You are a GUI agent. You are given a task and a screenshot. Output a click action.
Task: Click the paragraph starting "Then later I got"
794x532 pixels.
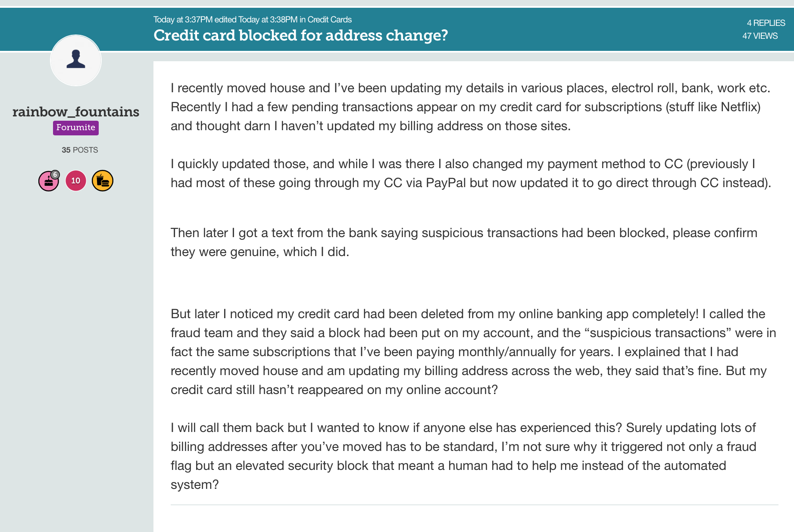464,242
